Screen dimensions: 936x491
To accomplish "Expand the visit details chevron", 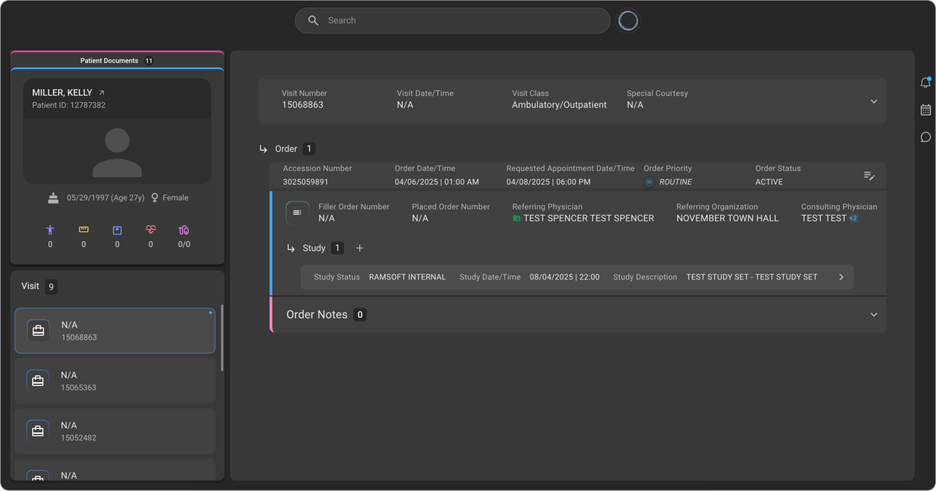I will coord(873,101).
